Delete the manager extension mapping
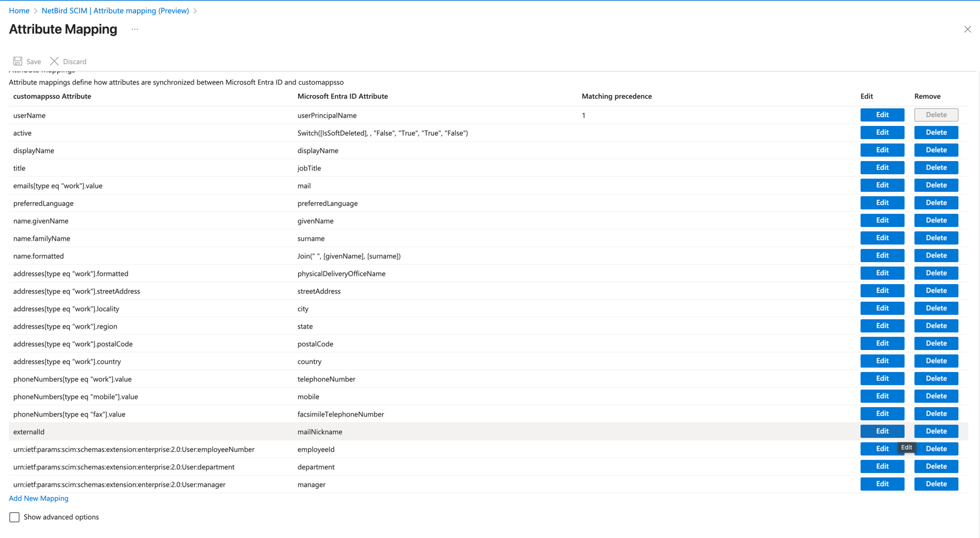This screenshot has height=538, width=980. [936, 484]
